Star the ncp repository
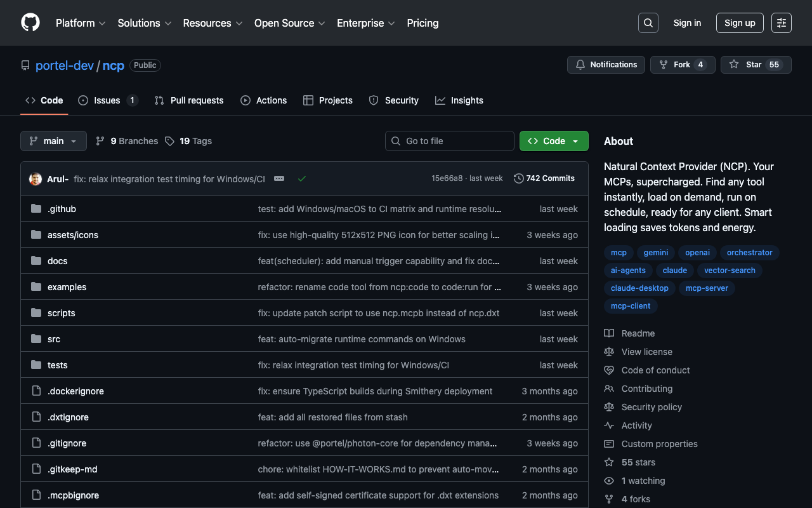The width and height of the screenshot is (812, 508). (747, 65)
